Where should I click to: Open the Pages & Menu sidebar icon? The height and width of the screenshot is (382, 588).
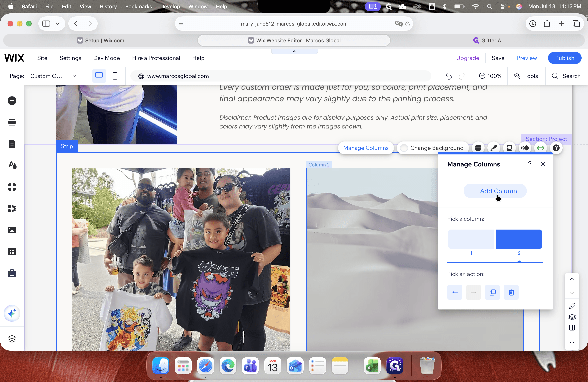pyautogui.click(x=12, y=144)
